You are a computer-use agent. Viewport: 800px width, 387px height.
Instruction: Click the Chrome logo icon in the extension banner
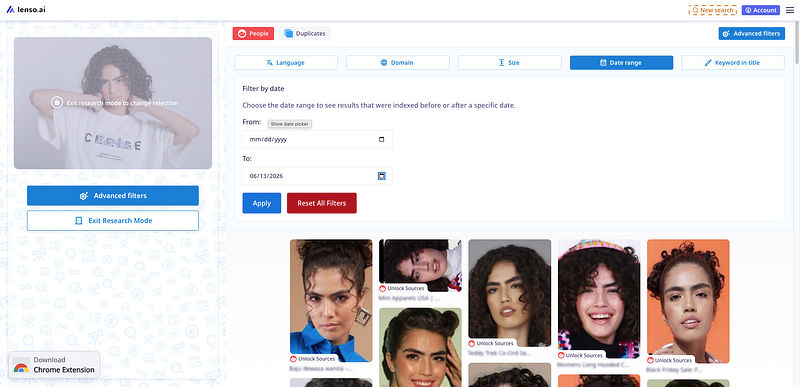pos(21,368)
